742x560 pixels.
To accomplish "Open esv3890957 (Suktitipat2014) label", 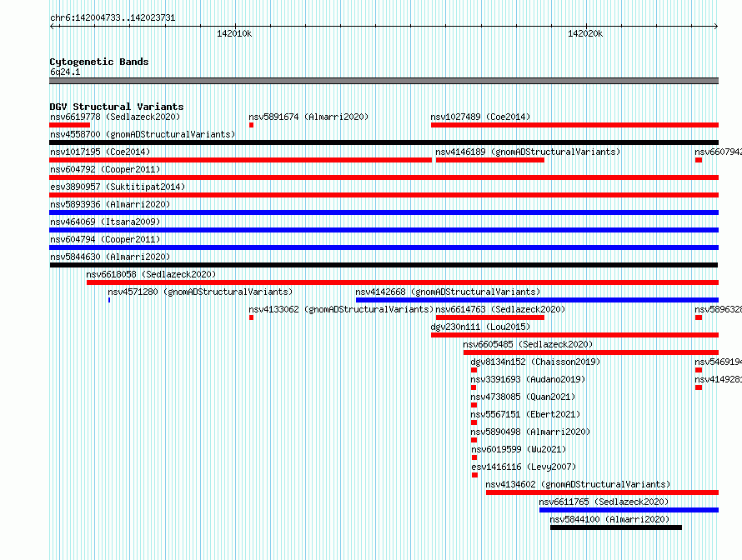I will [x=118, y=187].
